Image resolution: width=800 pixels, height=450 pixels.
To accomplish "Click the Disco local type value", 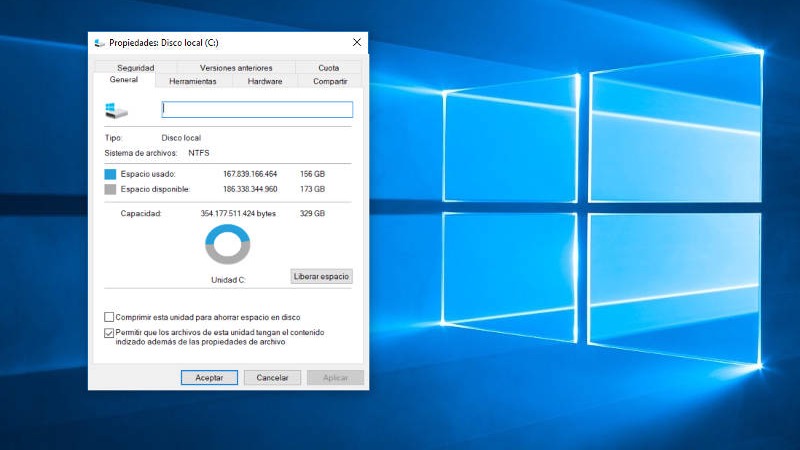I will click(181, 138).
